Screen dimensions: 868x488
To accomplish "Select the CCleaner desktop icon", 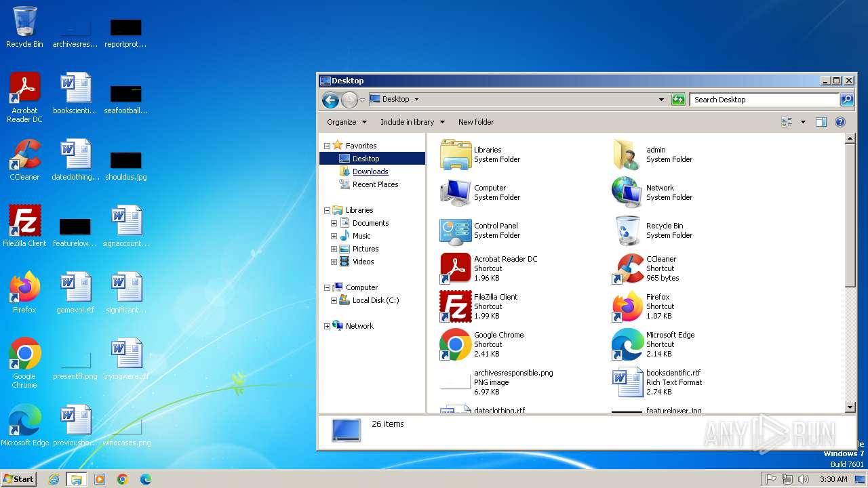I will pos(24,160).
